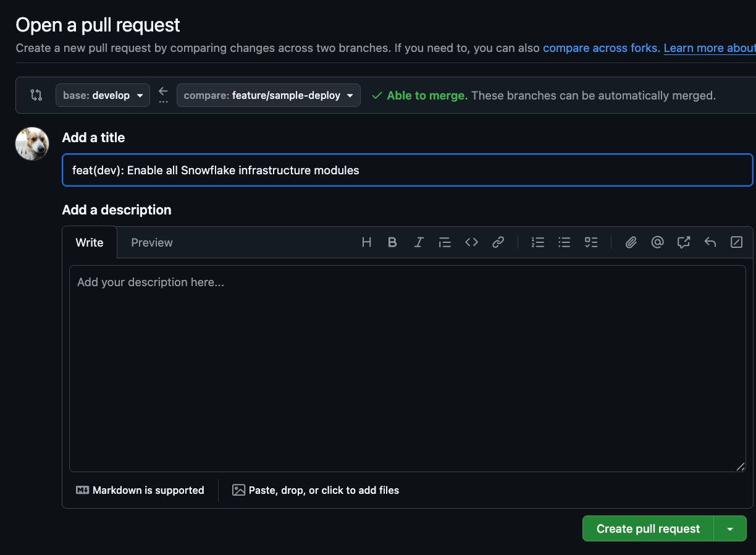The image size is (756, 555).
Task: Toggle italic text formatting
Action: 419,242
